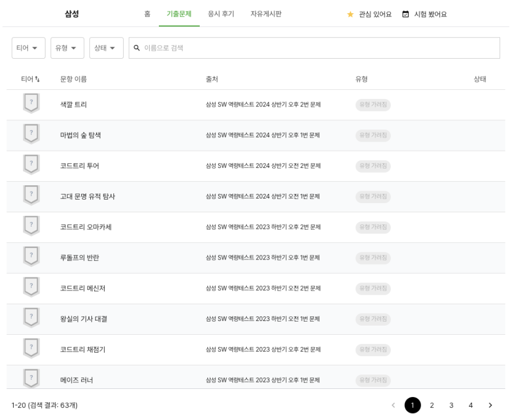Click the 시험 봤어요 button
This screenshot has height=420, width=518.
(x=425, y=14)
